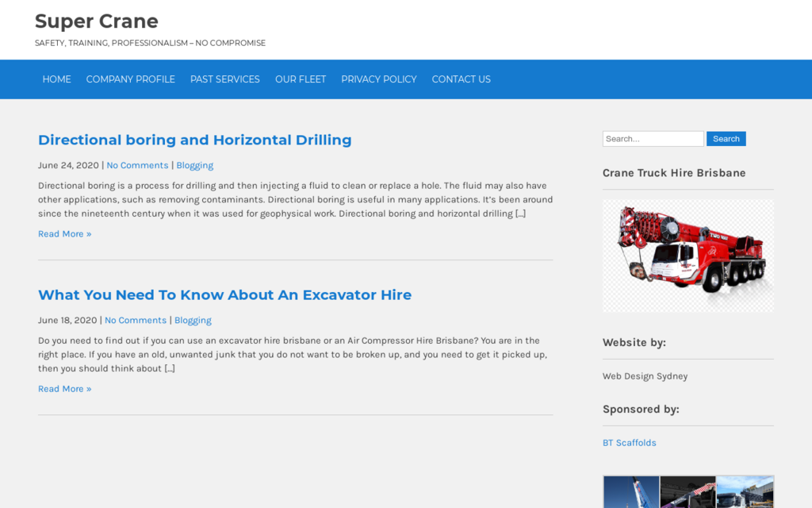The height and width of the screenshot is (508, 812).
Task: Click Read More under excavator hire excerpt
Action: (x=64, y=388)
